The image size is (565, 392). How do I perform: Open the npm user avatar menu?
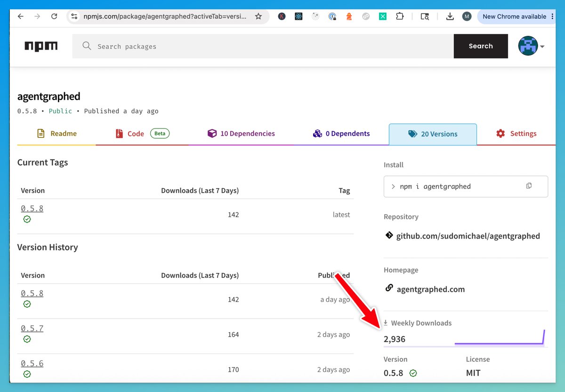click(x=531, y=46)
